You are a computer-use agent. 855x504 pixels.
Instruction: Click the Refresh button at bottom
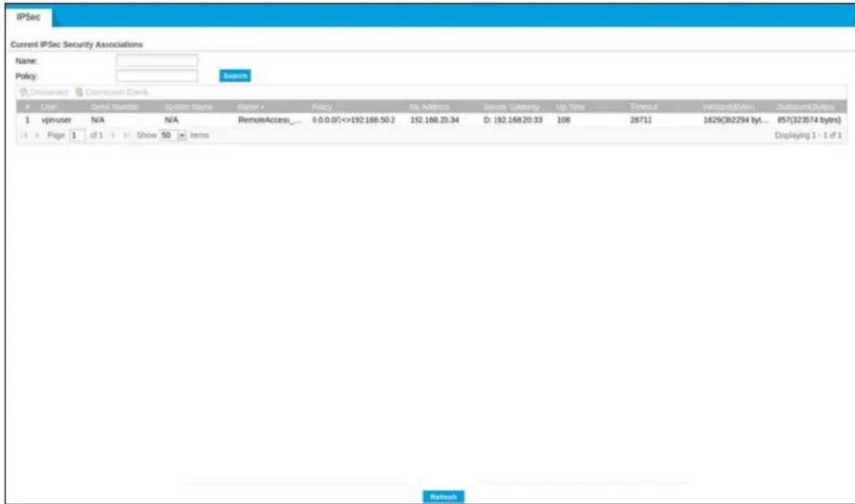pos(443,497)
